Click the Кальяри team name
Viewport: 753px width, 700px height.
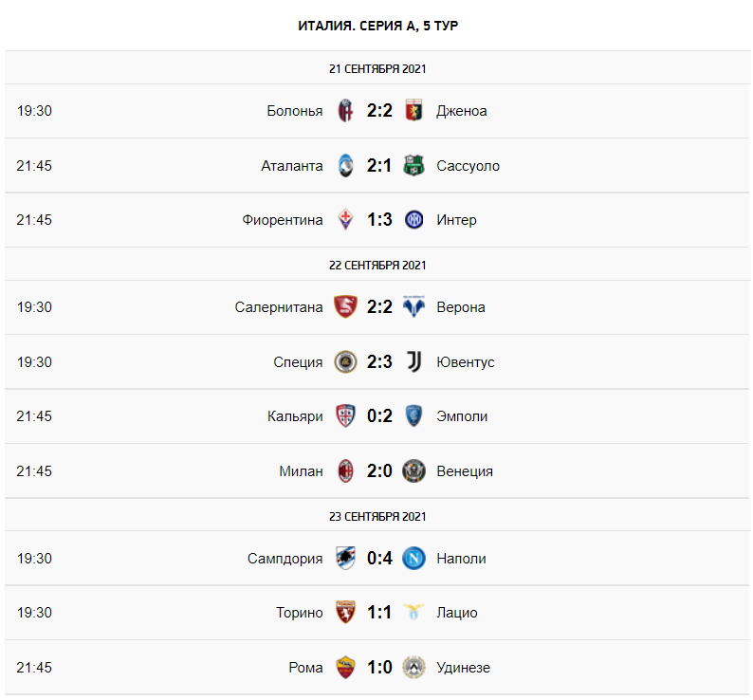295,416
